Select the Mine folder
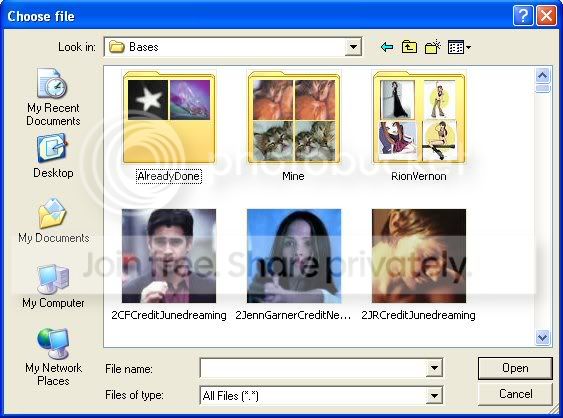The height and width of the screenshot is (418, 563). [x=294, y=117]
